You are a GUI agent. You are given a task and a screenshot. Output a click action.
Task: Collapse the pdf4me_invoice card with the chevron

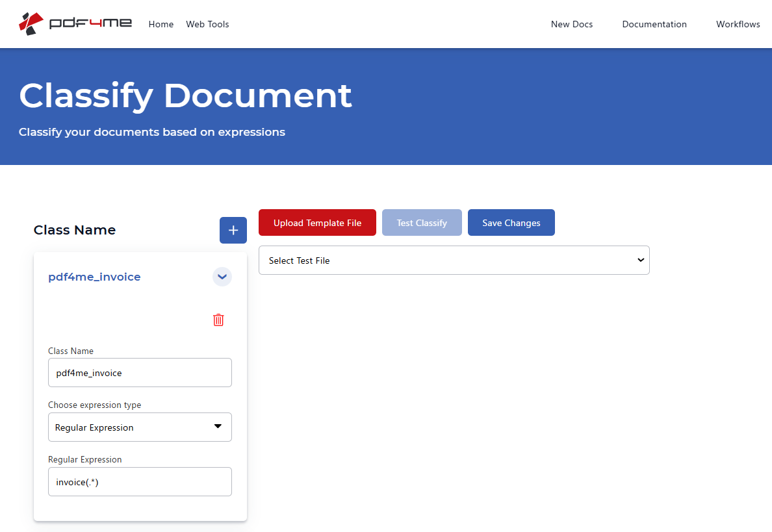(x=222, y=277)
